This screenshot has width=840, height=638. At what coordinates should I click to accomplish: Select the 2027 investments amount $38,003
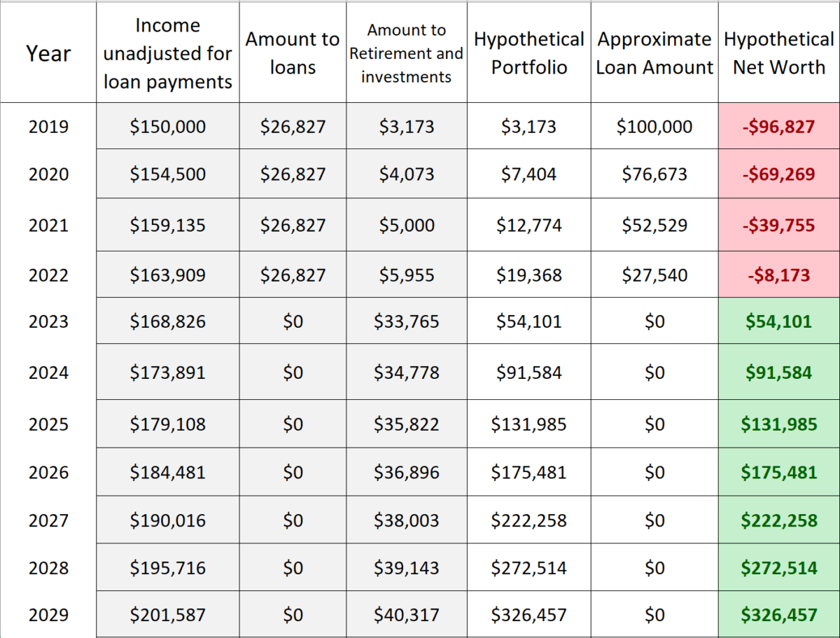[407, 520]
